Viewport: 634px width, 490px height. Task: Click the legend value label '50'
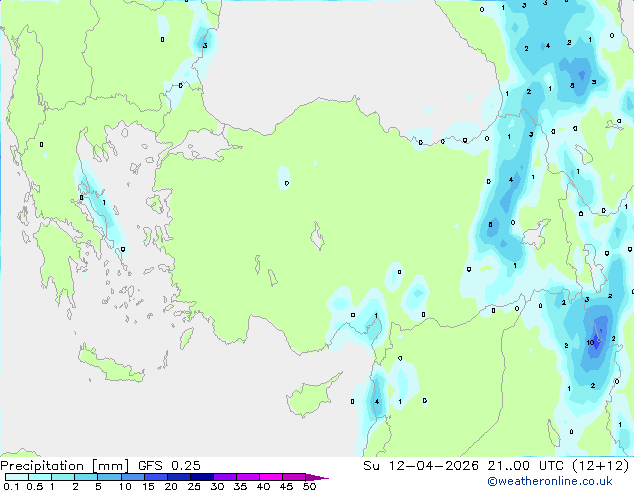[x=309, y=486]
